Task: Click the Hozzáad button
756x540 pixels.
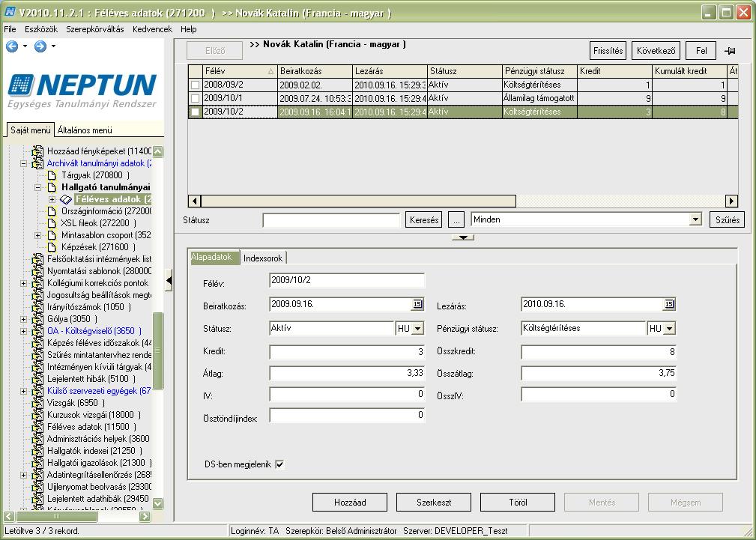Action: pyautogui.click(x=350, y=503)
